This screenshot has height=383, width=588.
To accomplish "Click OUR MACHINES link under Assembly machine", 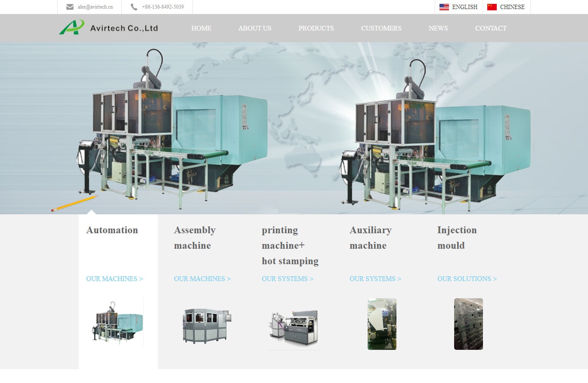I will tap(202, 279).
